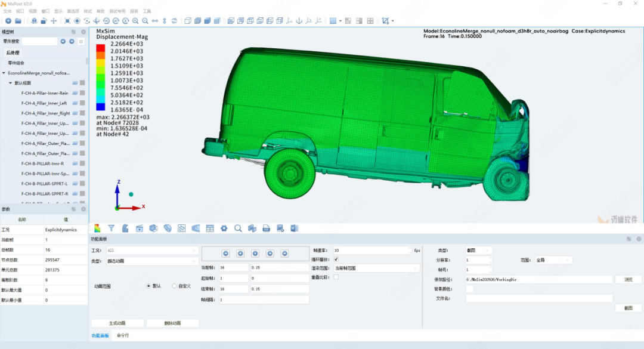Enable the 重叠比较 checkbox
This screenshot has width=644, height=349.
tap(336, 277)
